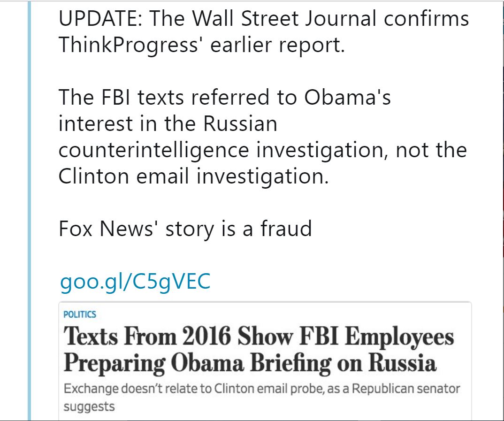
Task: Click the 'Clinton email investigation.' line
Action: 193,176
